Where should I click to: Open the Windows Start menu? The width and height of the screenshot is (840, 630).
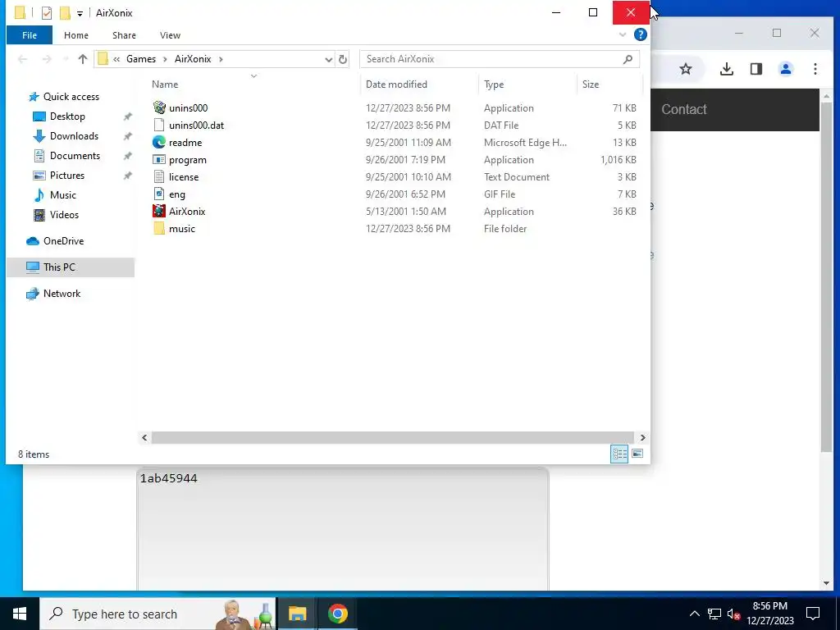tap(20, 614)
